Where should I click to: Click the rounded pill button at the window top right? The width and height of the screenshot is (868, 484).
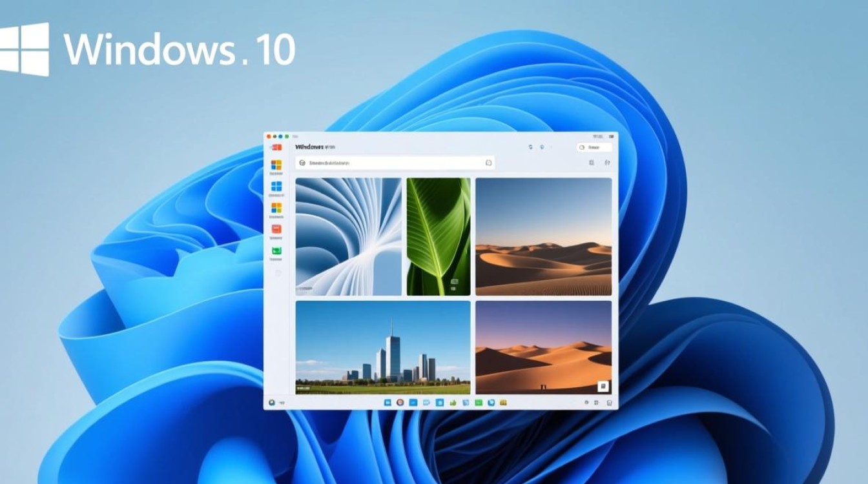[594, 147]
